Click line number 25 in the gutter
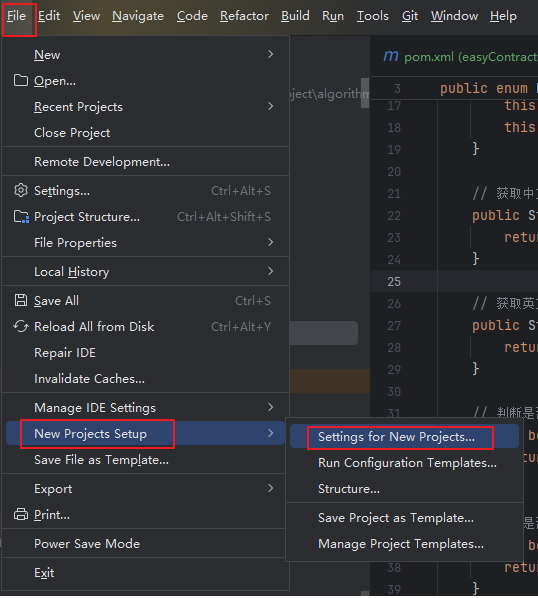 point(394,281)
